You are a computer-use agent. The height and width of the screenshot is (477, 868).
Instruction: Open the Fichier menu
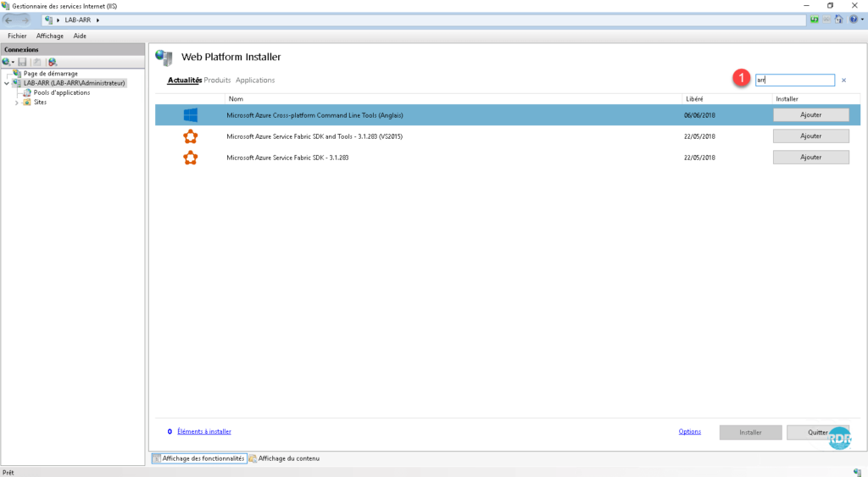tap(17, 36)
